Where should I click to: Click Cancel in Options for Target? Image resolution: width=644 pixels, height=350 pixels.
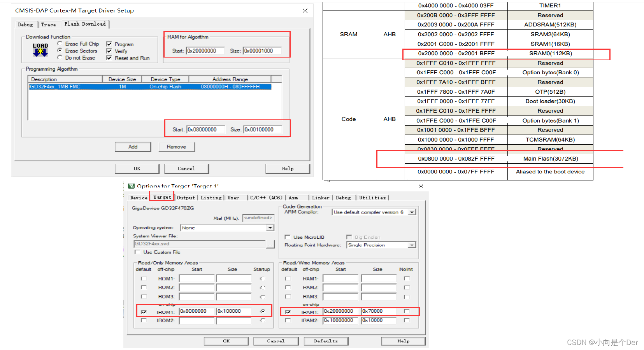276,341
